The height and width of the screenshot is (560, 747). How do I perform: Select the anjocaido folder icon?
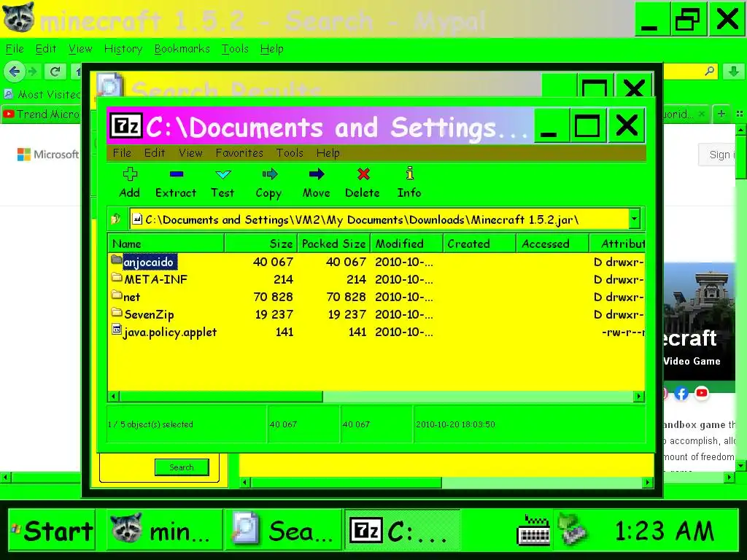pyautogui.click(x=117, y=260)
